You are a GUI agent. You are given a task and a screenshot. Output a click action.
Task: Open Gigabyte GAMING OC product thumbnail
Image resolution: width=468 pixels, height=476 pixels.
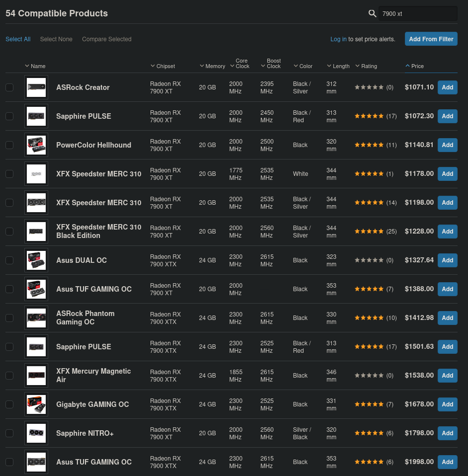click(36, 404)
